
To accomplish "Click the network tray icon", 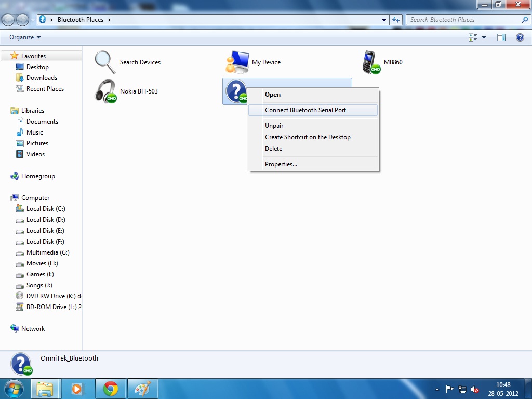I will click(462, 389).
